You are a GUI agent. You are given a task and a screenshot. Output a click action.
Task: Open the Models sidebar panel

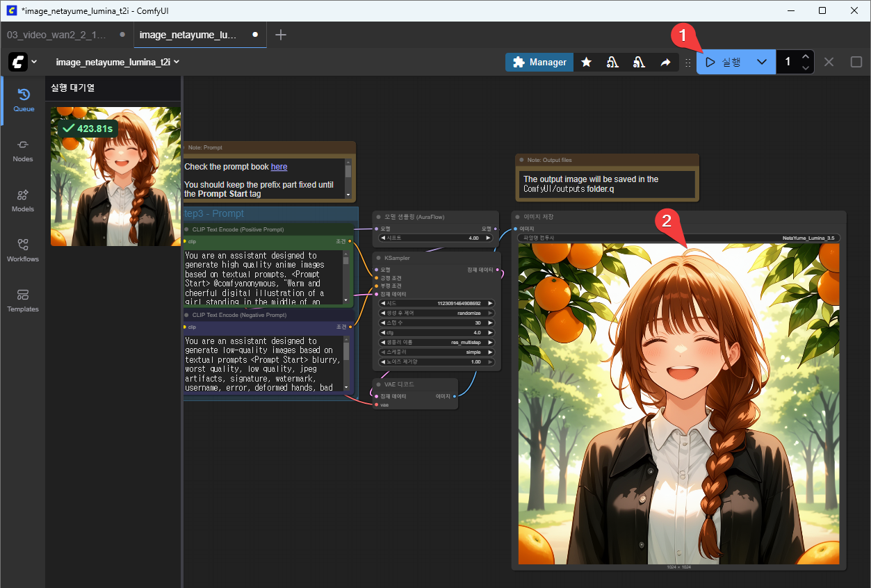23,200
